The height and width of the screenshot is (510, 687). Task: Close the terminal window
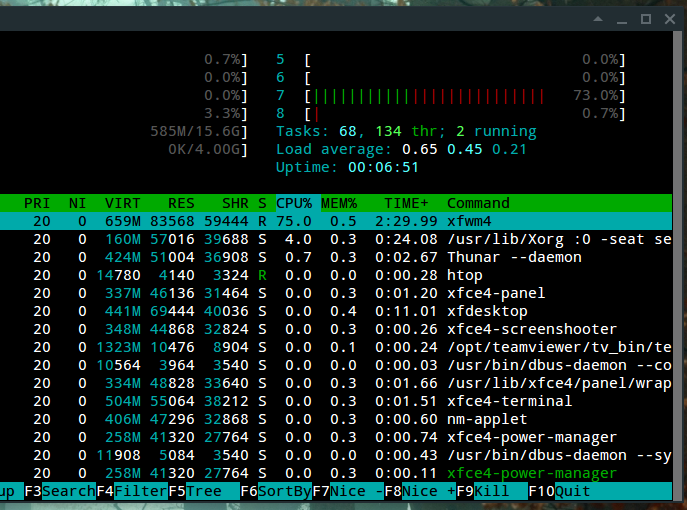pos(669,19)
